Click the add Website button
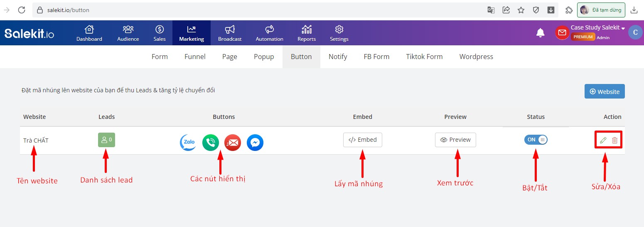This screenshot has height=227, width=644. (x=605, y=91)
